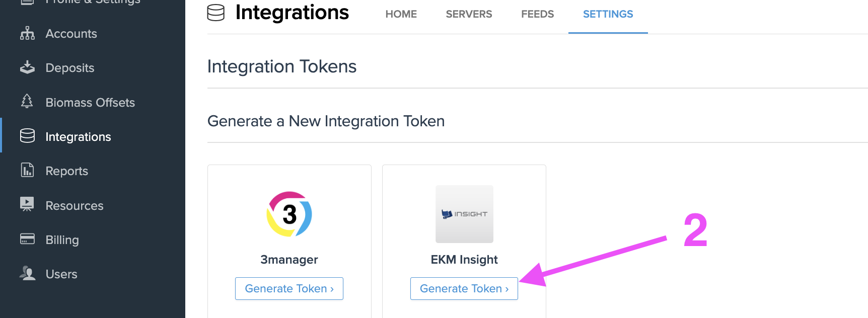
Task: Click the 3manager logo
Action: (289, 214)
